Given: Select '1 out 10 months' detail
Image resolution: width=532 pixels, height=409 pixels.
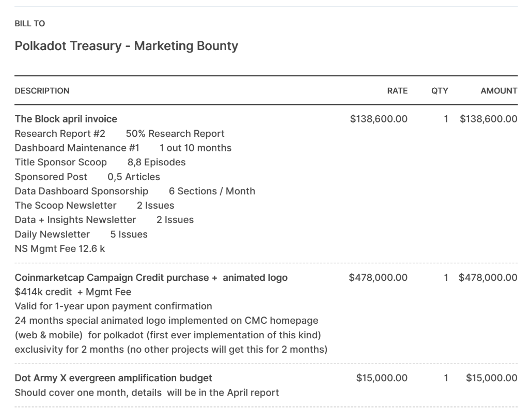Looking at the screenshot, I should pyautogui.click(x=195, y=148).
